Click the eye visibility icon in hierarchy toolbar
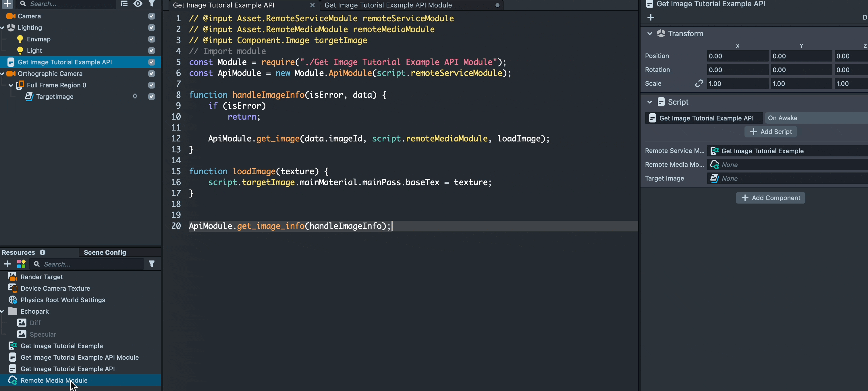The image size is (868, 391). pyautogui.click(x=138, y=3)
